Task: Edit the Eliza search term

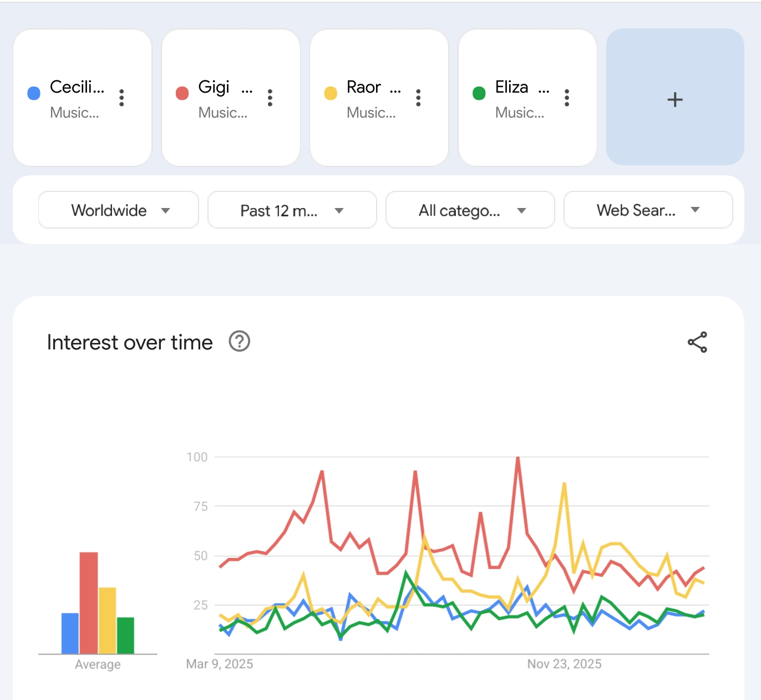Action: click(x=522, y=87)
